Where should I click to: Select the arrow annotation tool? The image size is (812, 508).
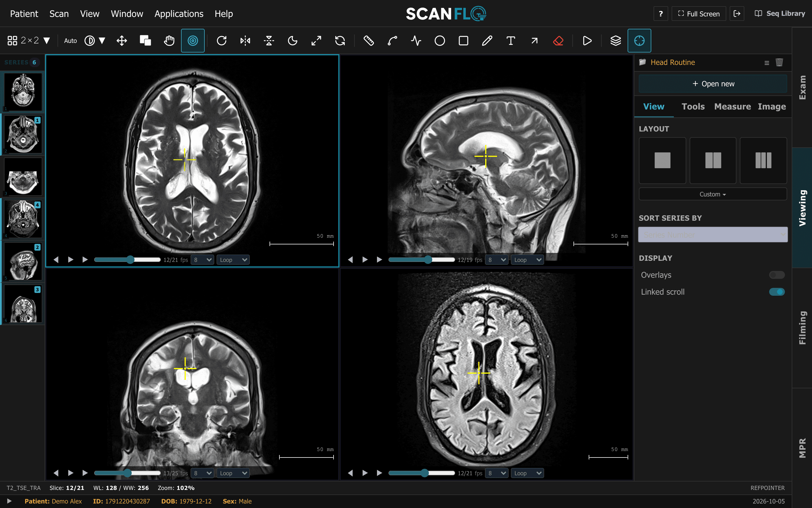tap(535, 41)
